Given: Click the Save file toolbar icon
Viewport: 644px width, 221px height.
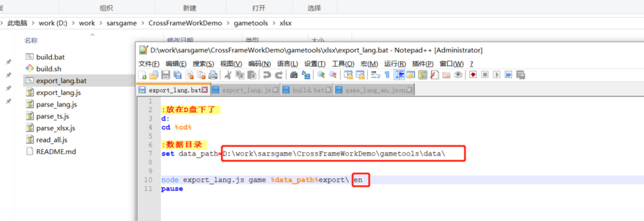Looking at the screenshot, I should (165, 75).
